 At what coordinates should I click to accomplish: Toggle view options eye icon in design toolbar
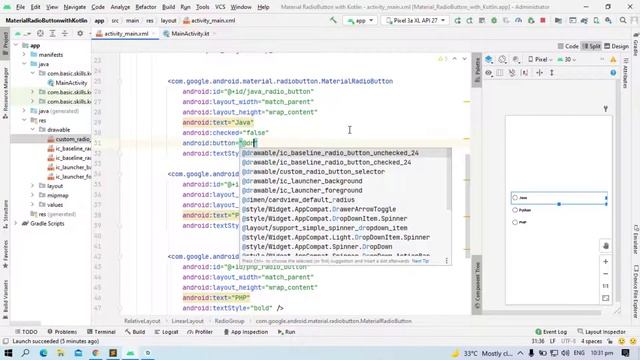(489, 73)
